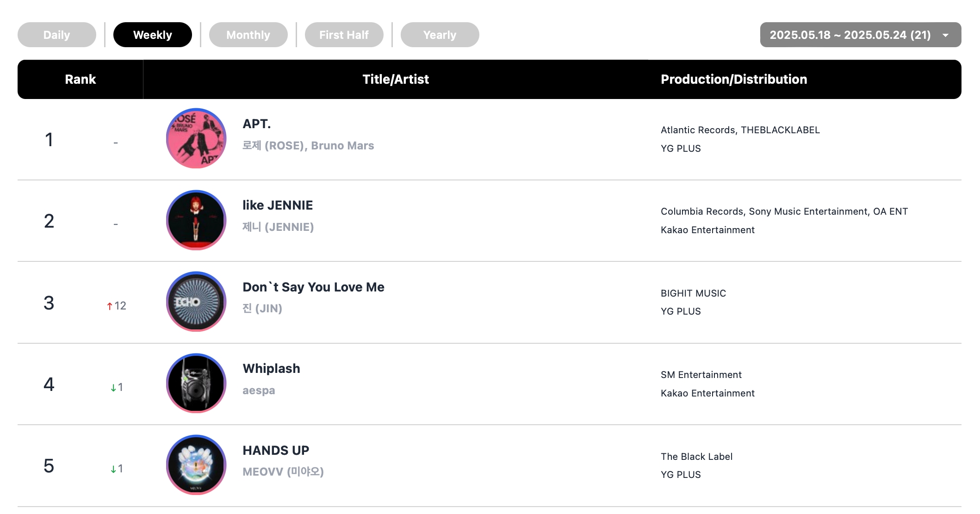
Task: Open the like JENNIE album cover
Action: [x=196, y=220]
